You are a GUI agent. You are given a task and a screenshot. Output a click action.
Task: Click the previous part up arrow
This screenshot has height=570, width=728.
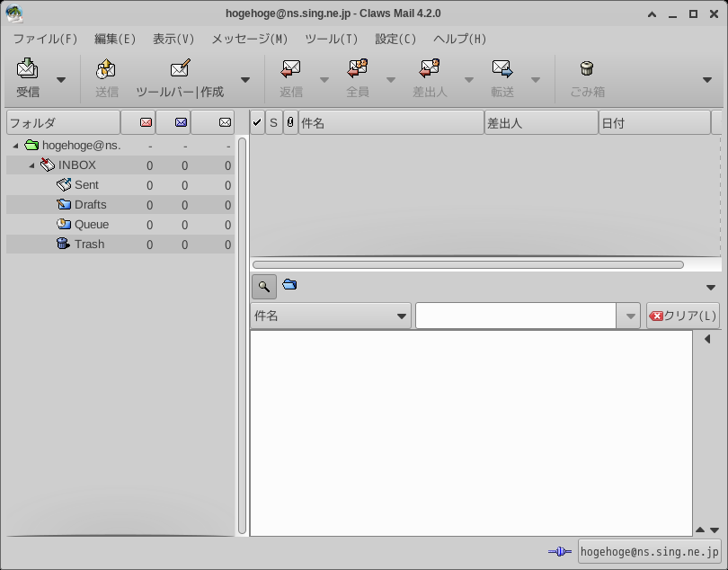700,530
